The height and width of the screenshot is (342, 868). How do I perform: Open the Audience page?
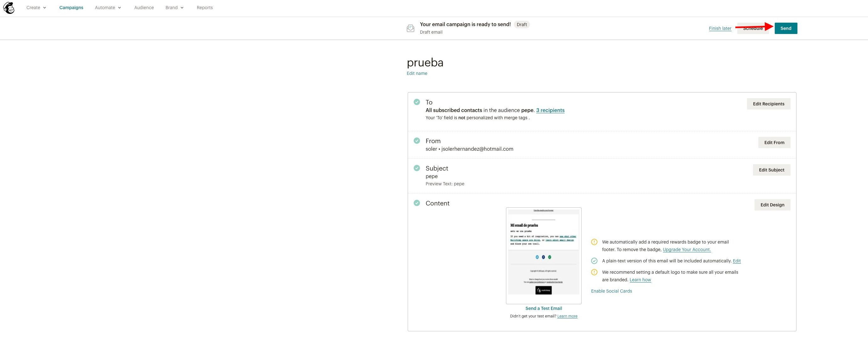(x=144, y=8)
